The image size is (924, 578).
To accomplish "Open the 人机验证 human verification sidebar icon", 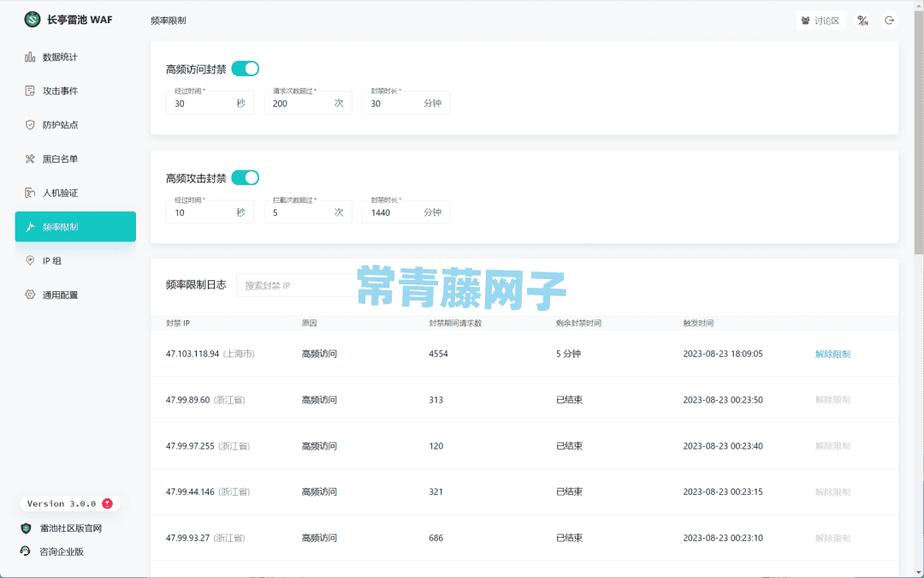I will (30, 193).
